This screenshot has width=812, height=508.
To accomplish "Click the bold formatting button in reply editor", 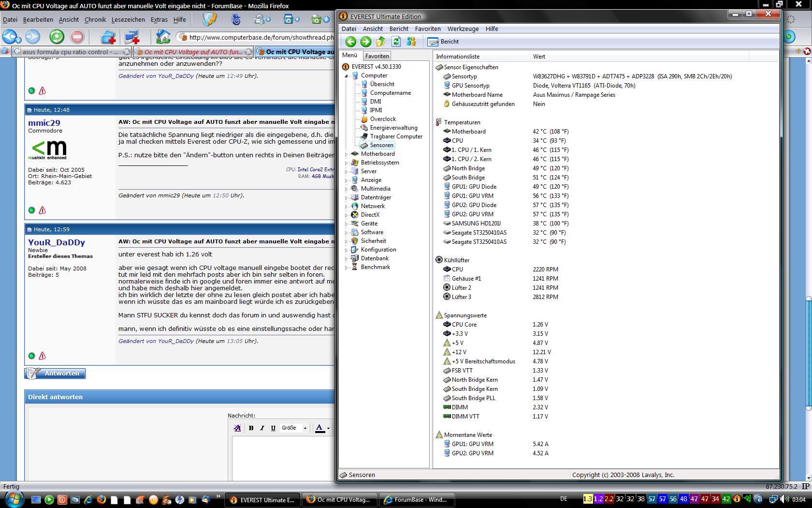I will [251, 428].
